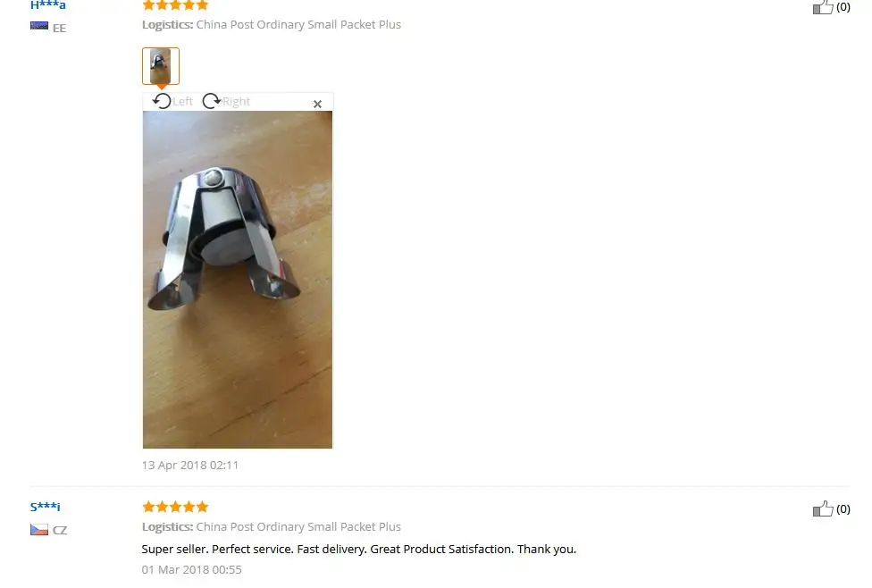Click S***i's review text 'Super seller'
The height and width of the screenshot is (588, 872).
click(x=175, y=549)
